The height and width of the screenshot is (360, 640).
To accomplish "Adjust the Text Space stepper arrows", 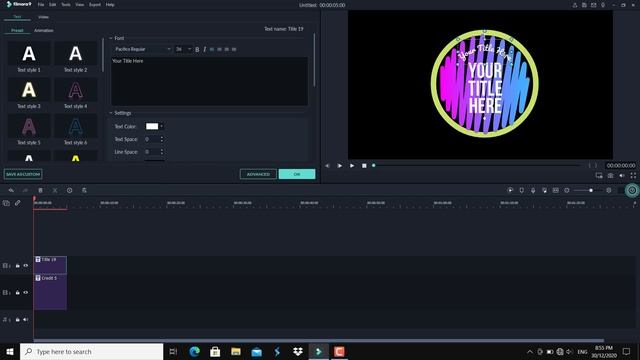I will pyautogui.click(x=162, y=139).
